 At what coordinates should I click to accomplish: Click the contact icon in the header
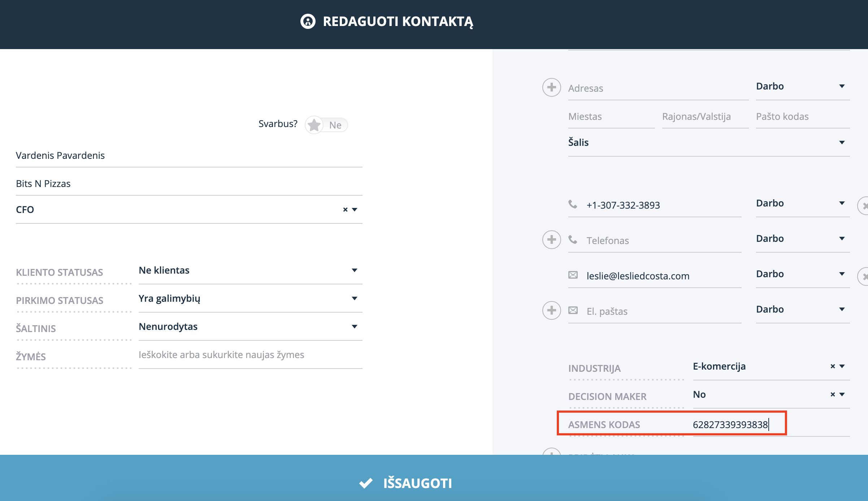pos(308,21)
